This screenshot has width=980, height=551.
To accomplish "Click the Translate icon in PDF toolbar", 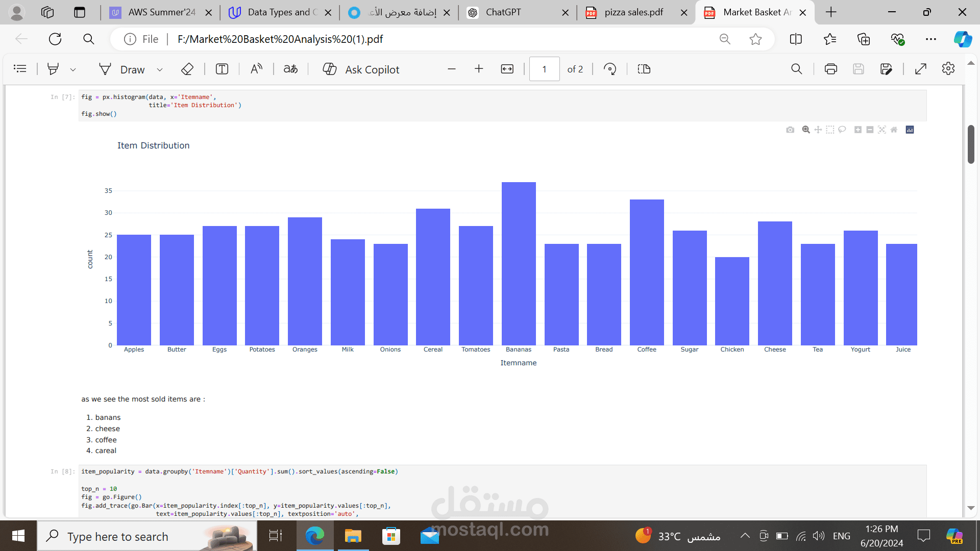I will click(x=290, y=69).
